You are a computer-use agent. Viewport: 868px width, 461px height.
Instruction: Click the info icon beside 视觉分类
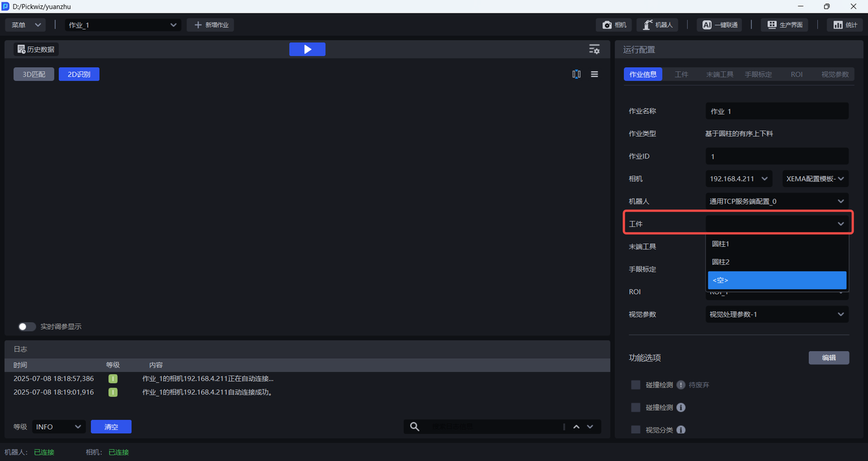click(681, 430)
